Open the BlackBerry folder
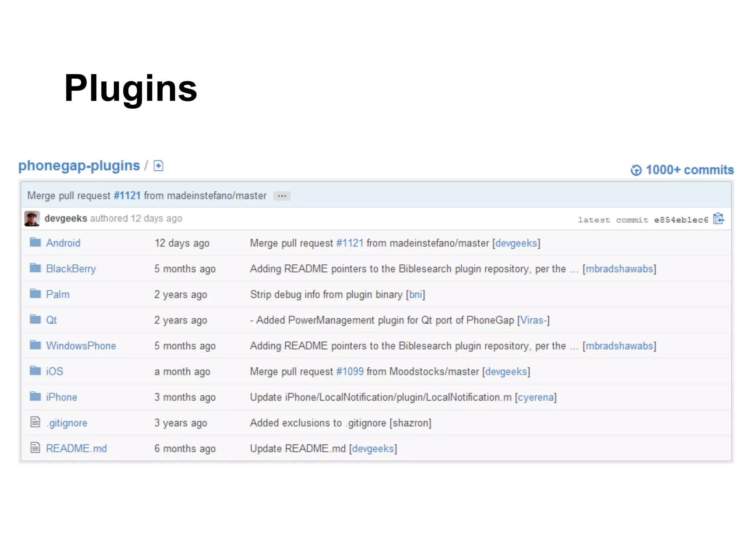 point(71,269)
